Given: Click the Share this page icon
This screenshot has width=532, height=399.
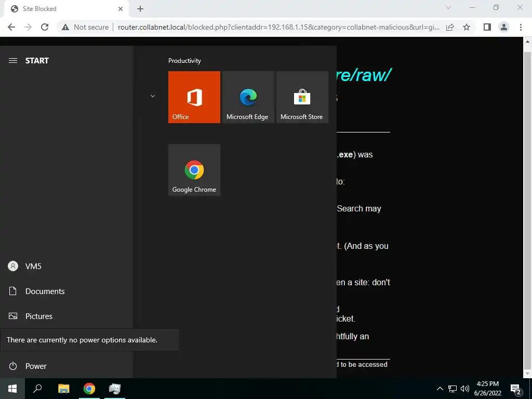Looking at the screenshot, I should point(450,27).
